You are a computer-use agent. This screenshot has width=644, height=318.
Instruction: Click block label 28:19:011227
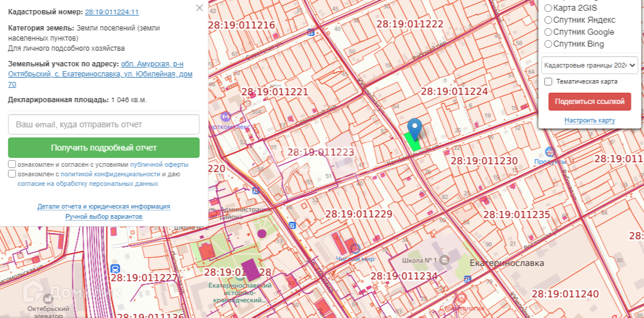pyautogui.click(x=144, y=278)
